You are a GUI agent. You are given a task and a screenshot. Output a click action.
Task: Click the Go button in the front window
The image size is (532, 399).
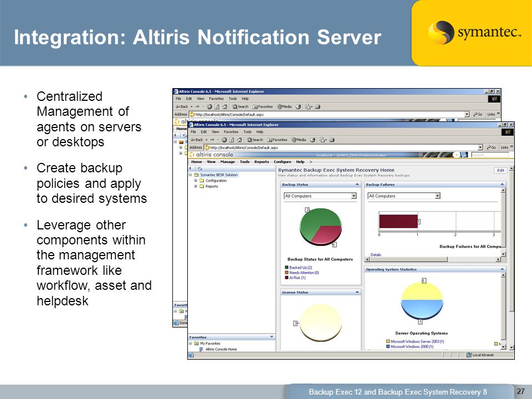[492, 147]
